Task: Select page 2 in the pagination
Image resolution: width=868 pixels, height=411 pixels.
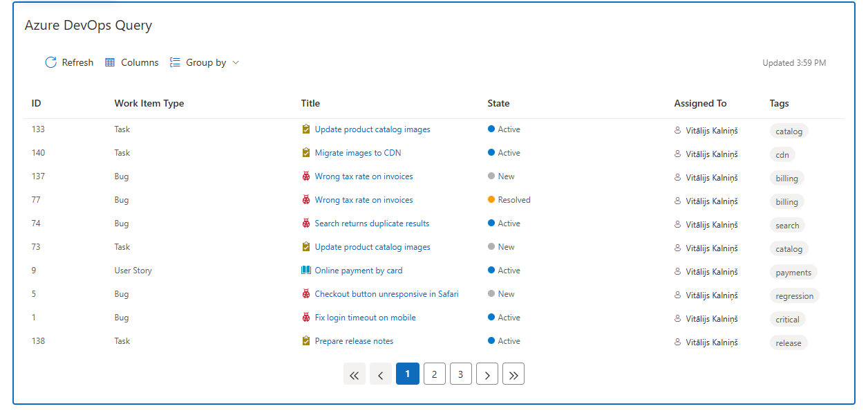Action: [x=434, y=374]
